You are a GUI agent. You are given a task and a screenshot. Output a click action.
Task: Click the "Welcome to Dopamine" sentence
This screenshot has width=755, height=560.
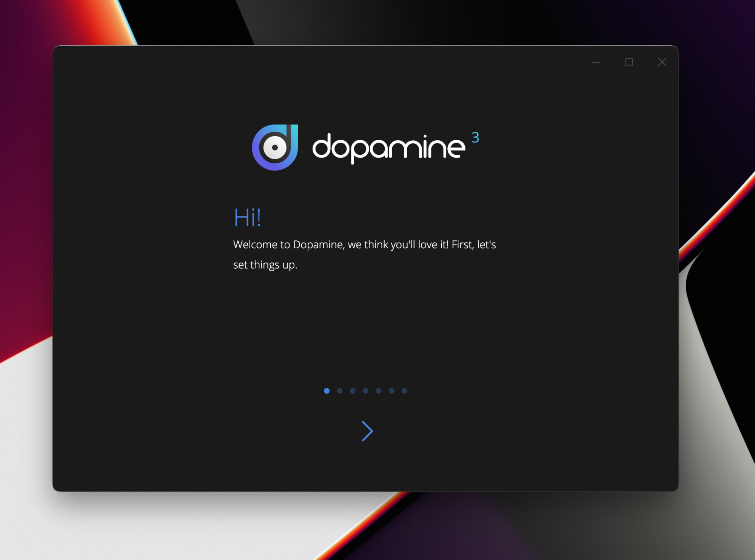(x=288, y=245)
